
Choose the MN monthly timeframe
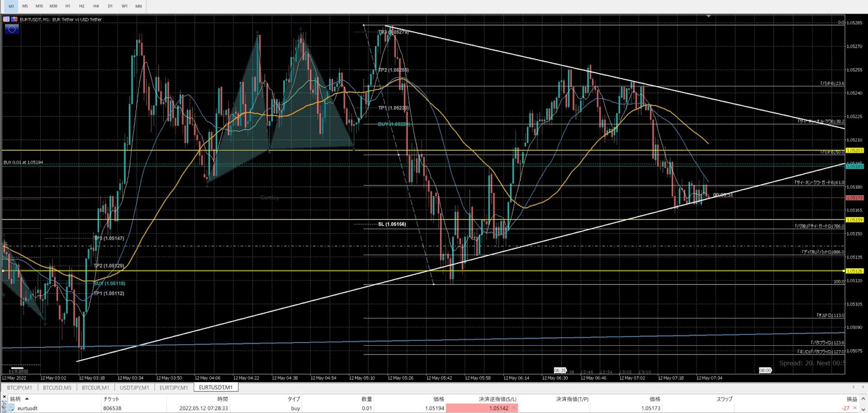point(138,6)
